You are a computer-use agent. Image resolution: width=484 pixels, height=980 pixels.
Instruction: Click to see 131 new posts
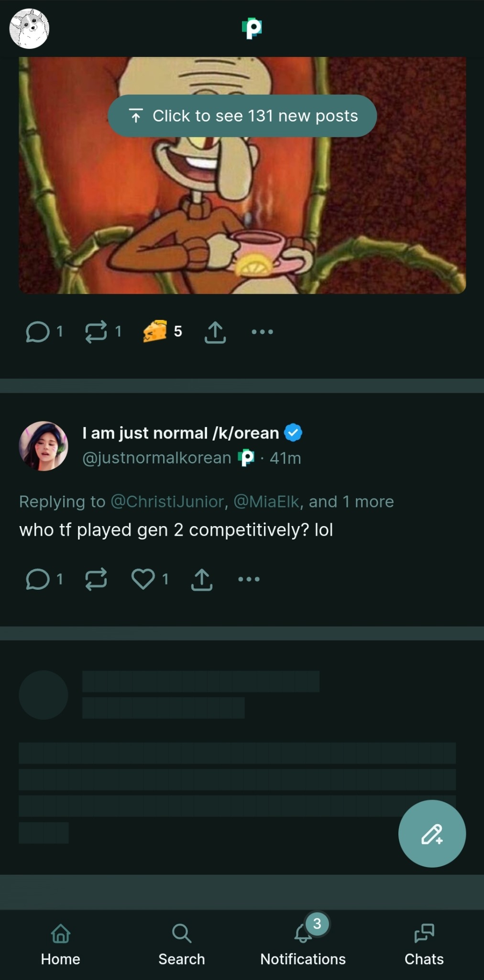click(242, 116)
